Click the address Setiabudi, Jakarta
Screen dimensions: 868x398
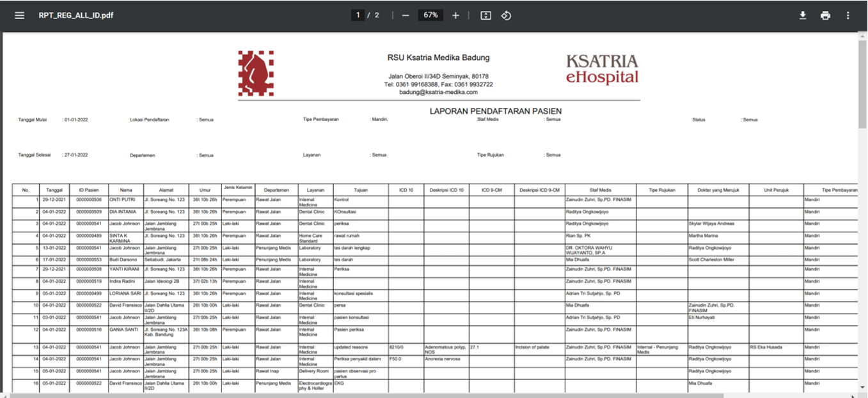[163, 260]
